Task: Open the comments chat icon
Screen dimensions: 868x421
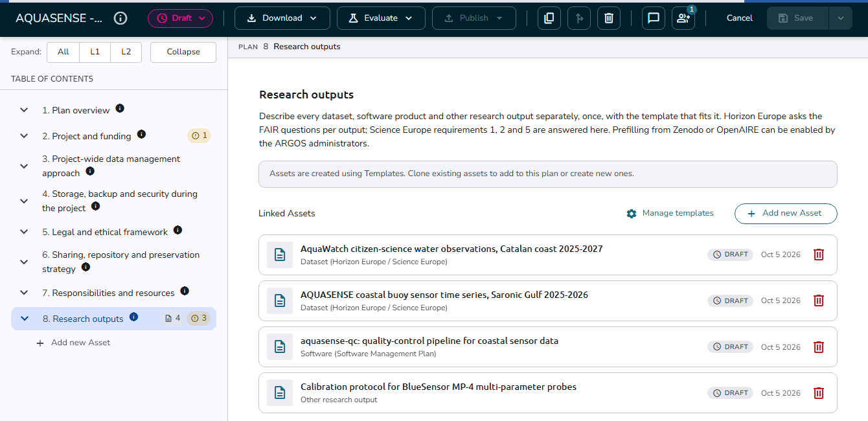Action: tap(654, 18)
